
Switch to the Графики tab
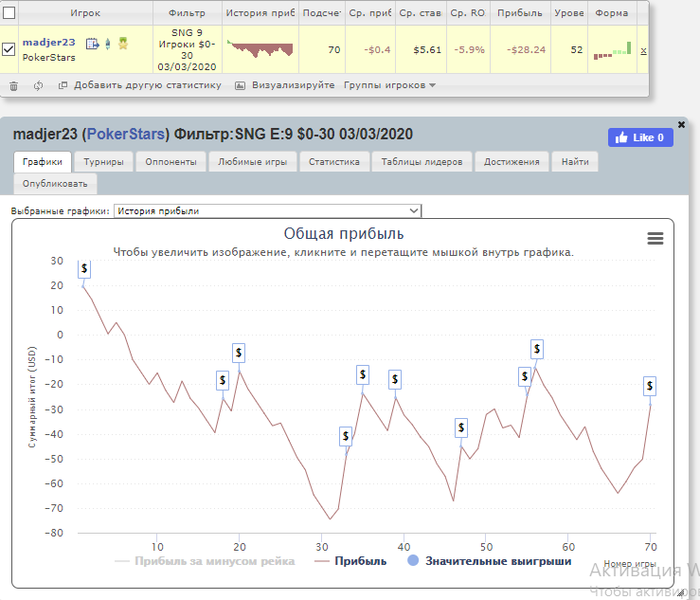(42, 162)
